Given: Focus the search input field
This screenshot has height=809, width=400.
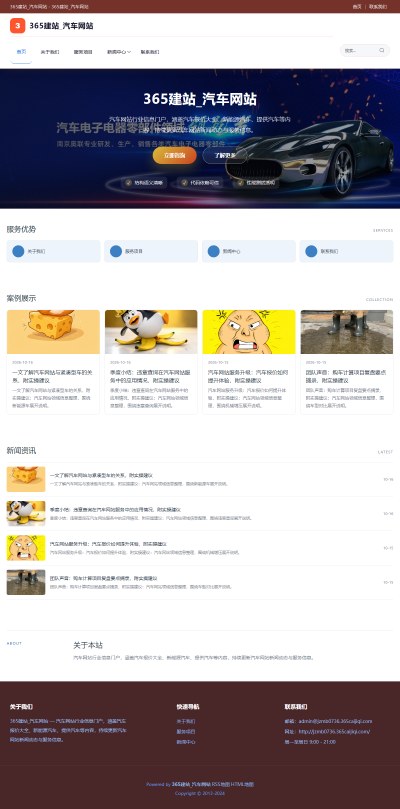Looking at the screenshot, I should tap(360, 51).
